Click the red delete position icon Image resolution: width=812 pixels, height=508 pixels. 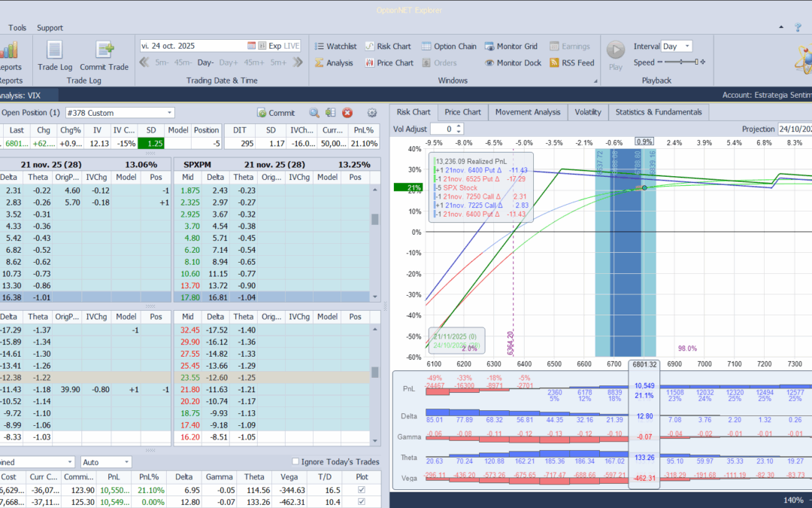click(347, 113)
